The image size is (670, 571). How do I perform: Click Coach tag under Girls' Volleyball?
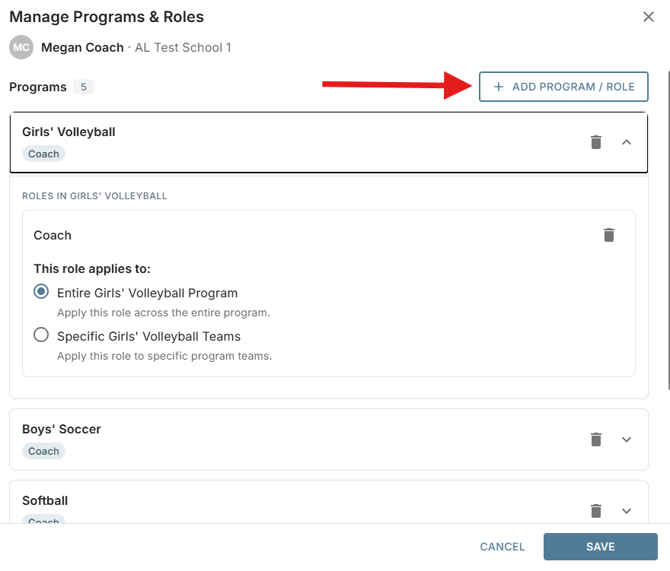(x=44, y=154)
